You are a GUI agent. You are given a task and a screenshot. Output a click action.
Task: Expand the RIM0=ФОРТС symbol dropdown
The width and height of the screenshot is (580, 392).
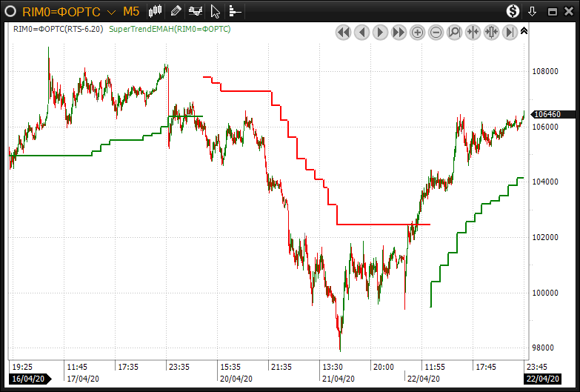pyautogui.click(x=110, y=12)
